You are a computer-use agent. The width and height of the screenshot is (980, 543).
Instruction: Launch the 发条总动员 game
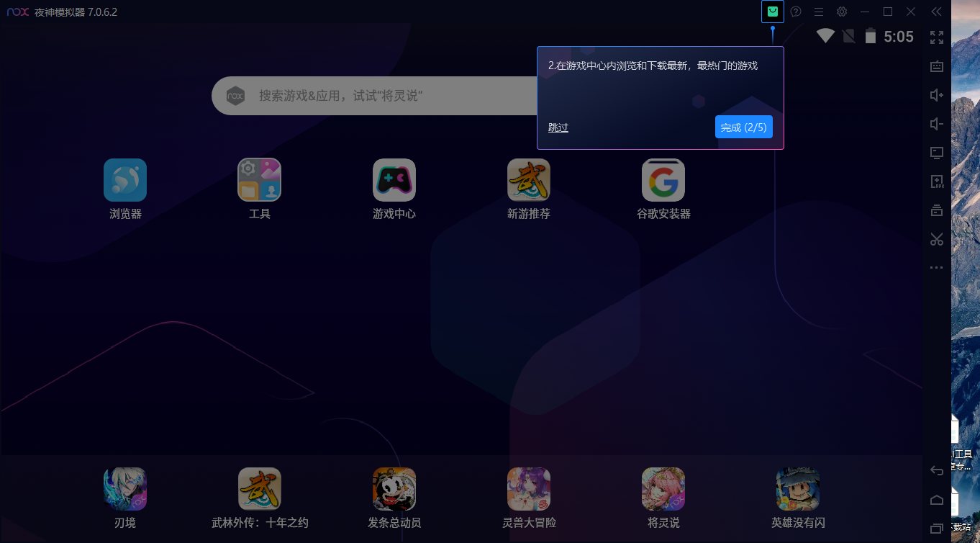tap(394, 489)
